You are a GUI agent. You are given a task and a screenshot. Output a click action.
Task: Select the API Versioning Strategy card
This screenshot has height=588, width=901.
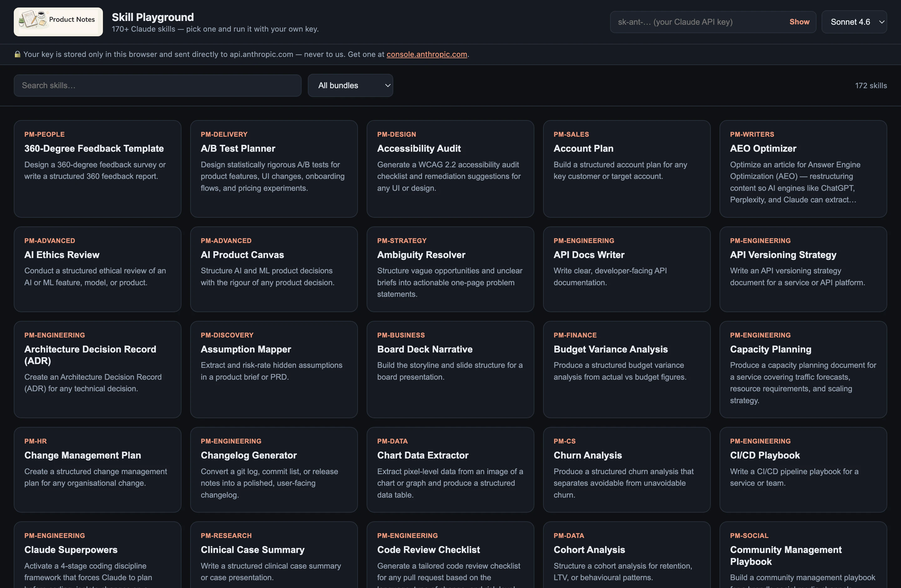click(803, 269)
